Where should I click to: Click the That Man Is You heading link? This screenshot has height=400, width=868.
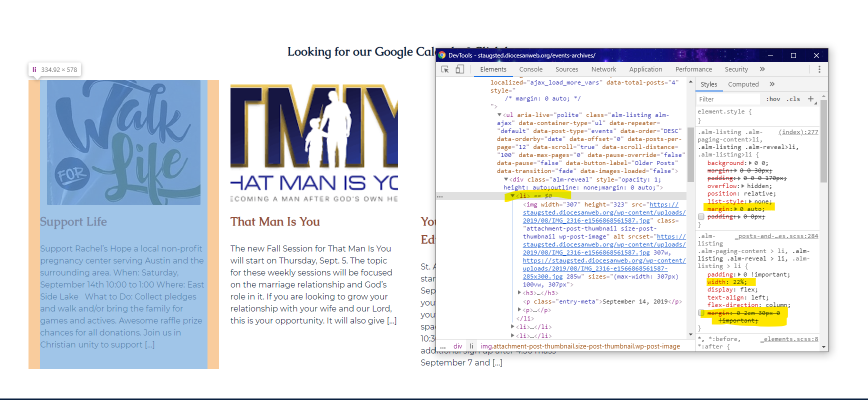pyautogui.click(x=275, y=221)
